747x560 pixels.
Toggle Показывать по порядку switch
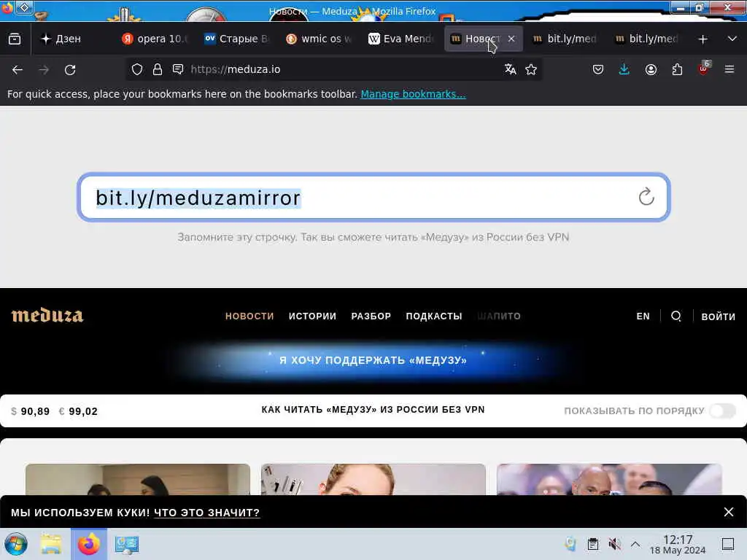(x=723, y=411)
